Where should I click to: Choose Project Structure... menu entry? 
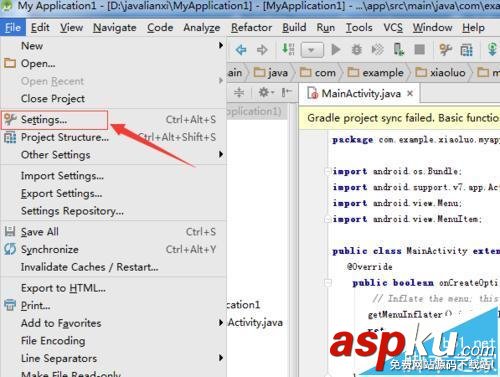[113, 137]
